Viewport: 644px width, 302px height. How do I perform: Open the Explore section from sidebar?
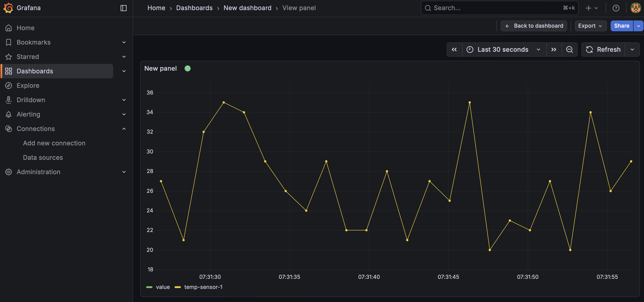[28, 85]
